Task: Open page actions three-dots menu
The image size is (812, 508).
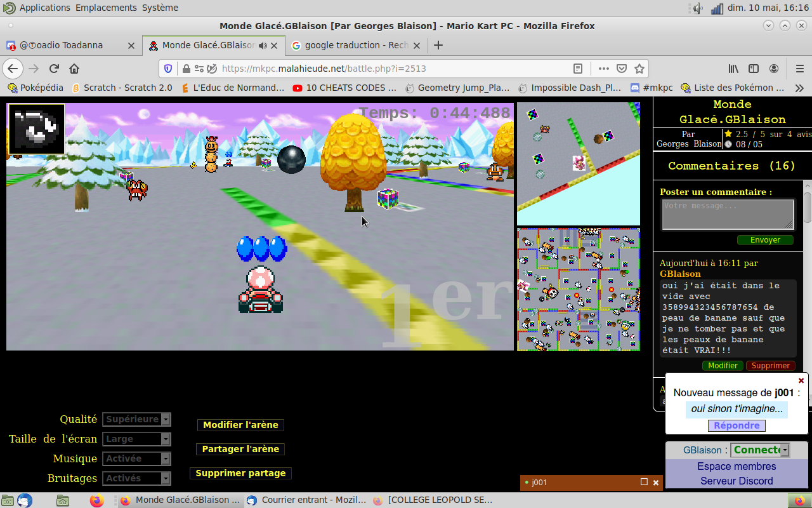Action: tap(603, 69)
